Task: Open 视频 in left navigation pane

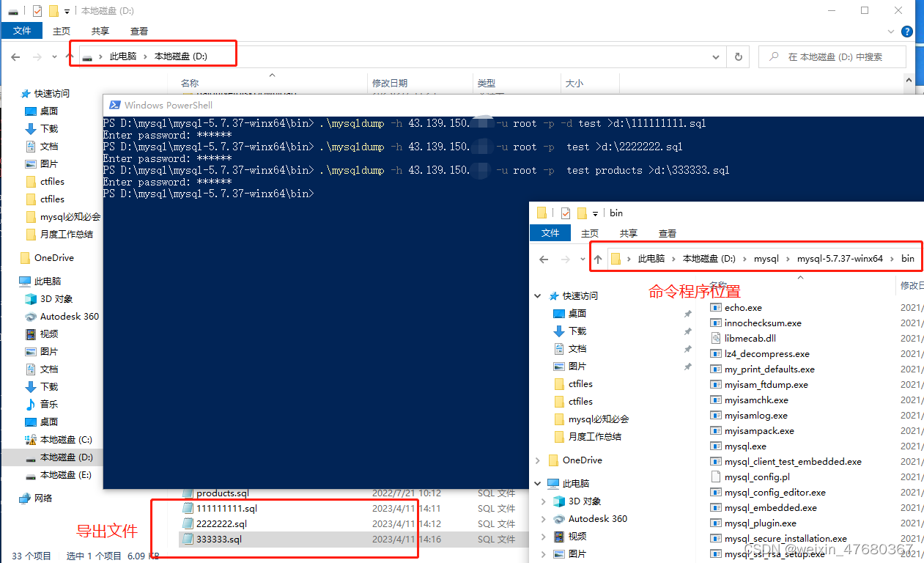Action: [49, 334]
